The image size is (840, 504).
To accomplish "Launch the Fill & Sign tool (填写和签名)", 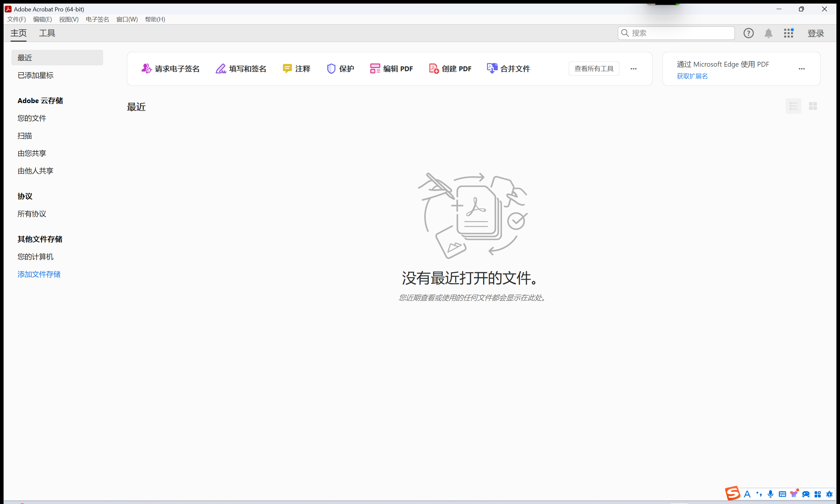I will coord(241,69).
